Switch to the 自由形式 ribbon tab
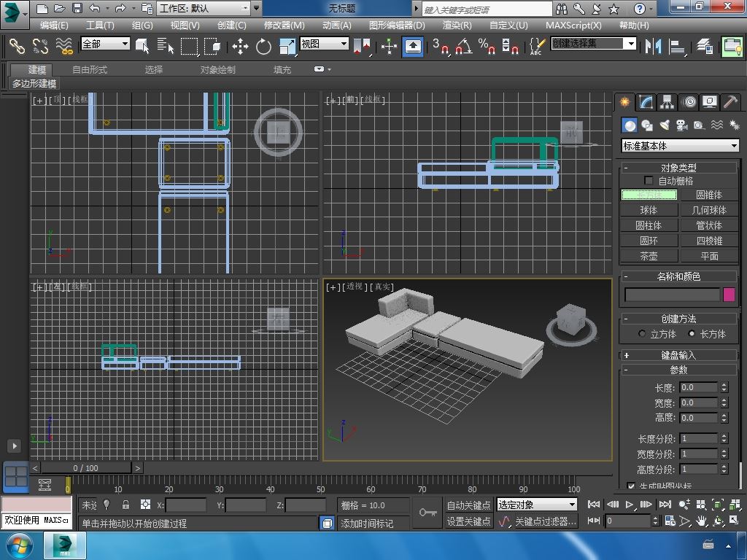This screenshot has width=747, height=560. coord(90,70)
